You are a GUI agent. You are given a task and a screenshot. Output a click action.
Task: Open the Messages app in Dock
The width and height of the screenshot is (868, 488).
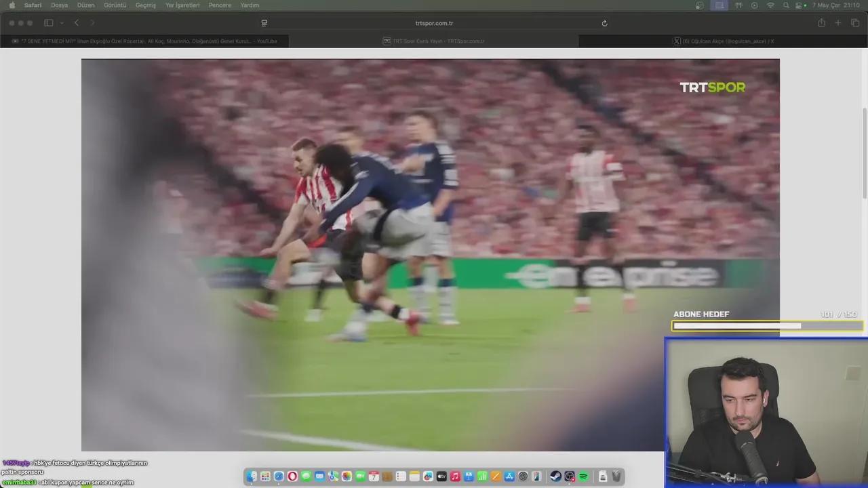pos(306,476)
